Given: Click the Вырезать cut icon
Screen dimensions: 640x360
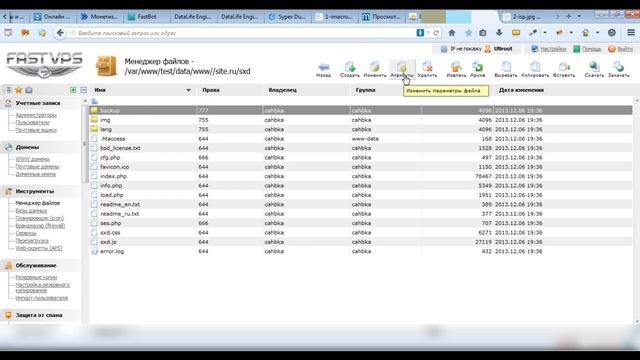Looking at the screenshot, I should coord(506,69).
